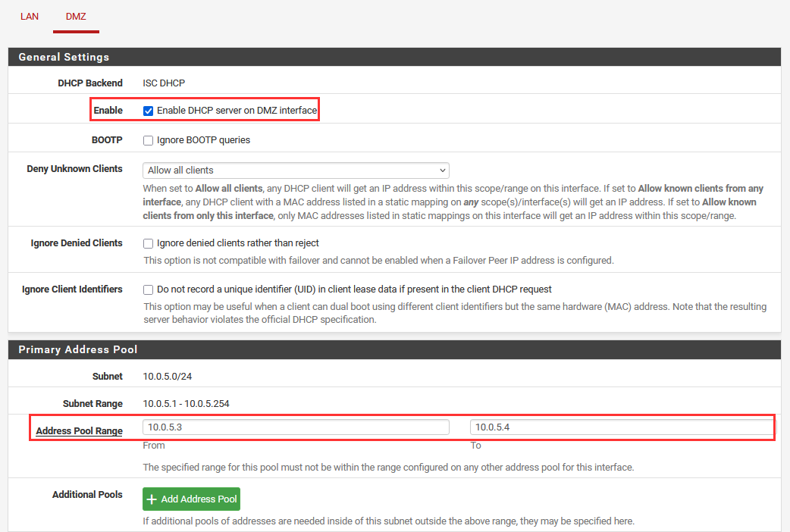Image resolution: width=790 pixels, height=532 pixels.
Task: Click the General Settings section header
Action: tap(64, 57)
